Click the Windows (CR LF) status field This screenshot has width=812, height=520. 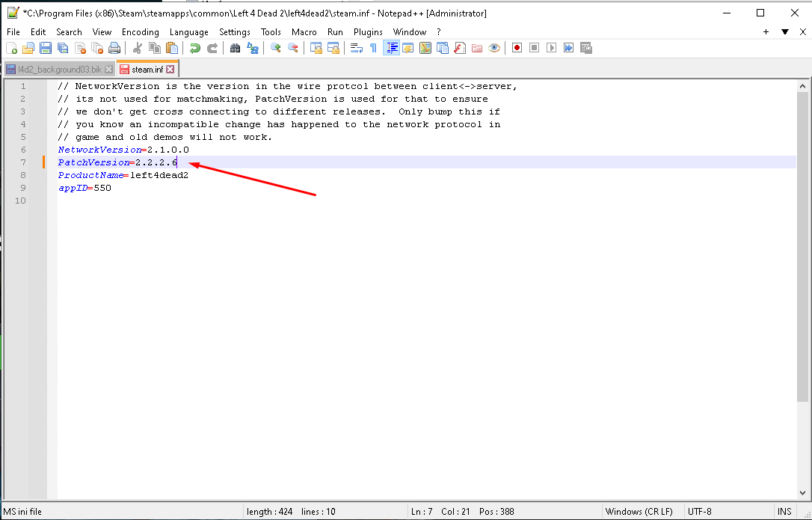639,512
